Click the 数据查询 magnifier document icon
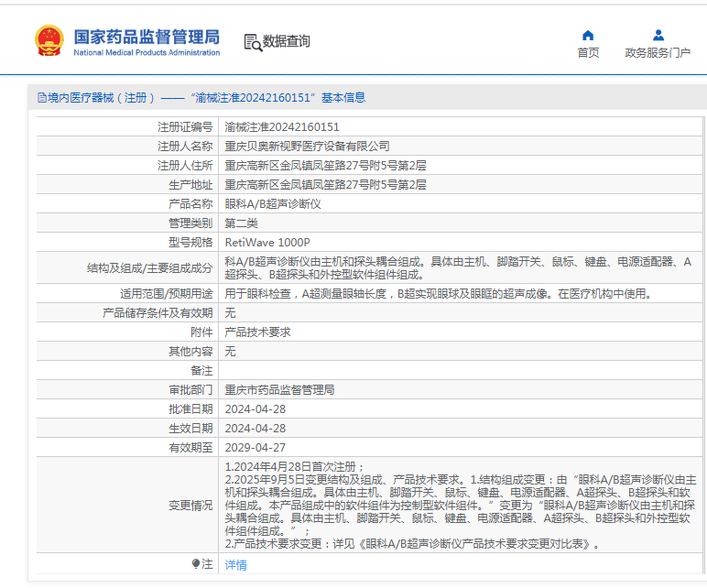 [252, 42]
